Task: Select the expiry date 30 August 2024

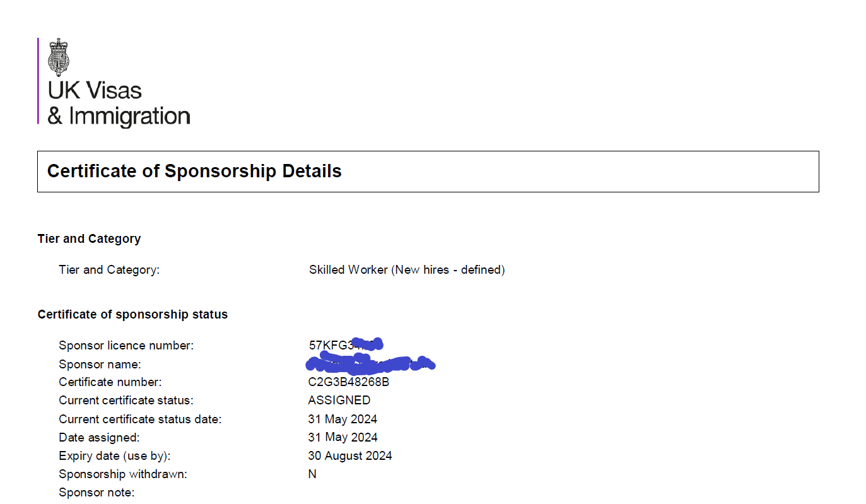Action: 350,456
